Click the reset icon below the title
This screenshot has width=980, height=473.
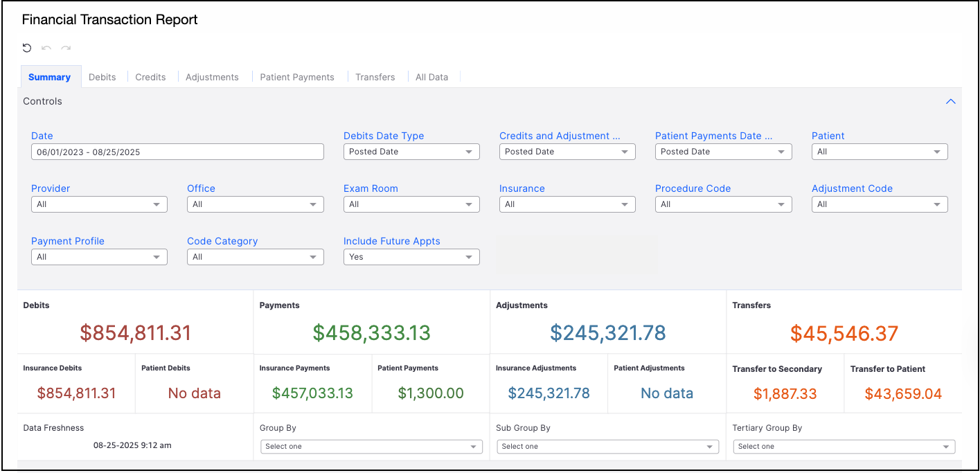[x=27, y=48]
